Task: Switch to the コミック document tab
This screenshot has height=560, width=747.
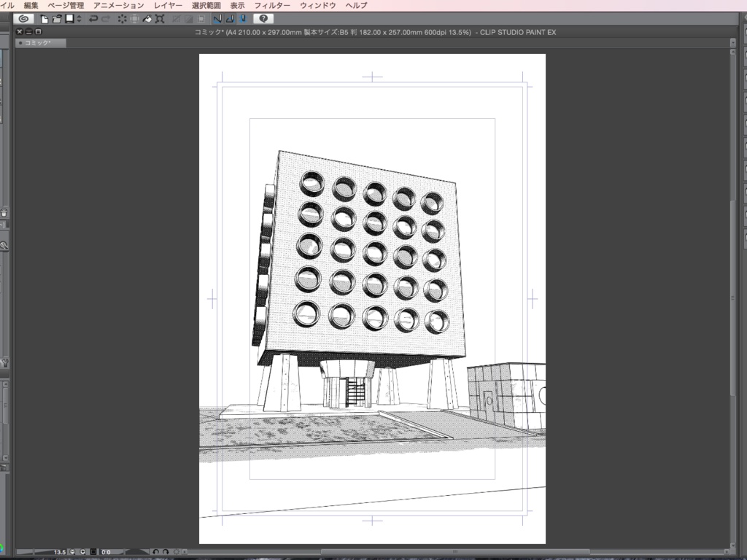Action: click(40, 43)
